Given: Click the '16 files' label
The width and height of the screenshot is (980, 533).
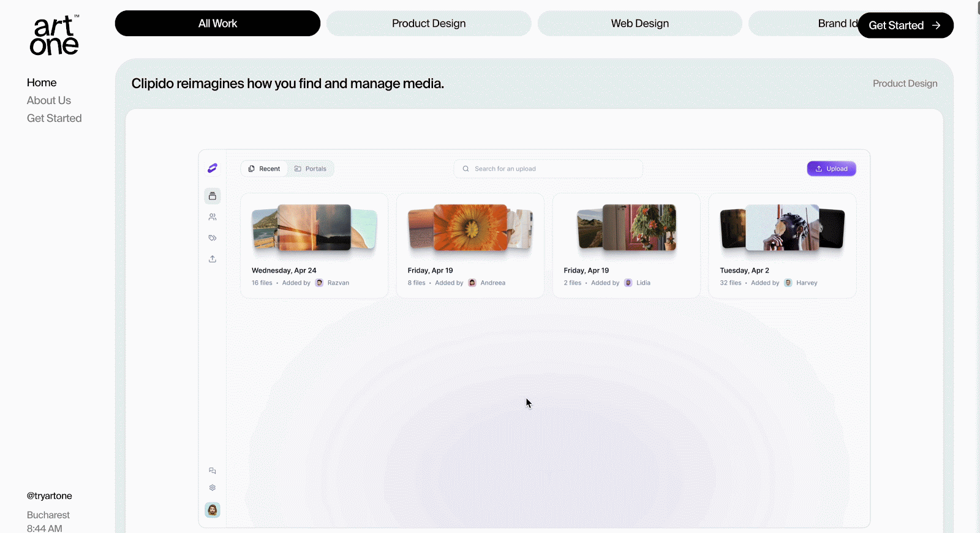Looking at the screenshot, I should click(262, 283).
